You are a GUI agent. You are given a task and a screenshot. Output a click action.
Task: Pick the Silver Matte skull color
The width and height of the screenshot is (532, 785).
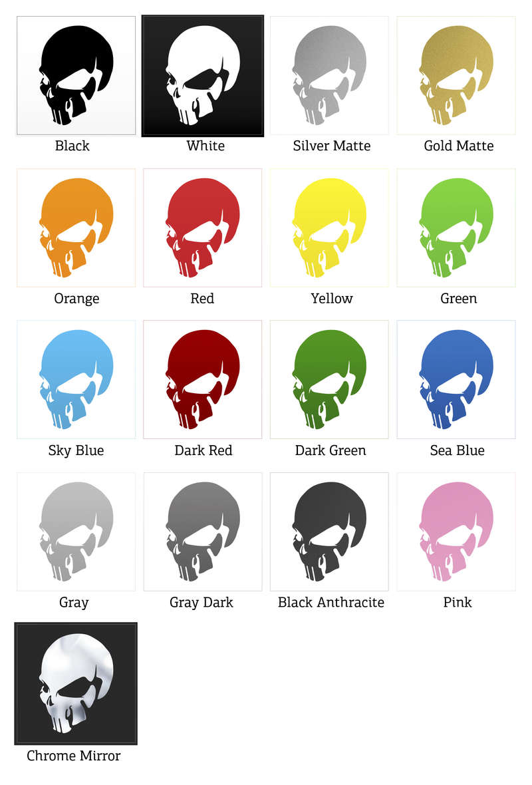(329, 76)
